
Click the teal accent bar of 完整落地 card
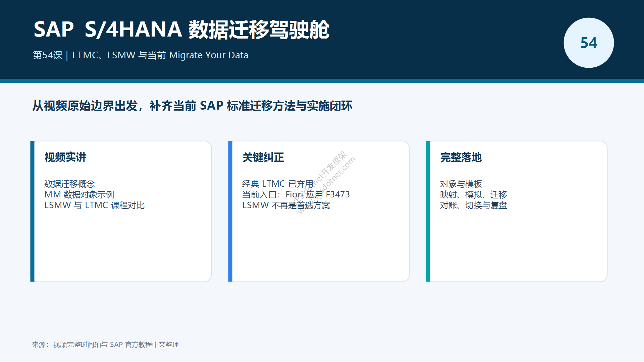click(x=428, y=211)
